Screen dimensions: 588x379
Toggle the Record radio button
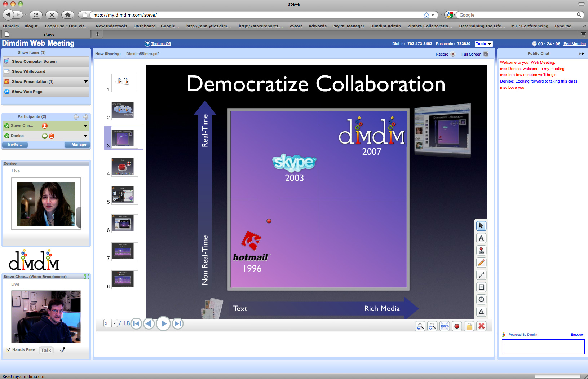(x=453, y=54)
